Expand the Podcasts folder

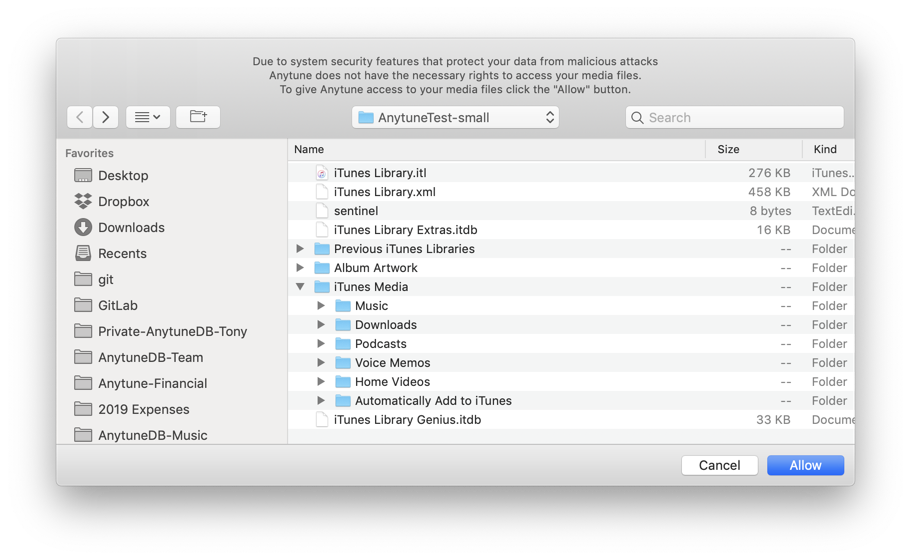point(321,343)
